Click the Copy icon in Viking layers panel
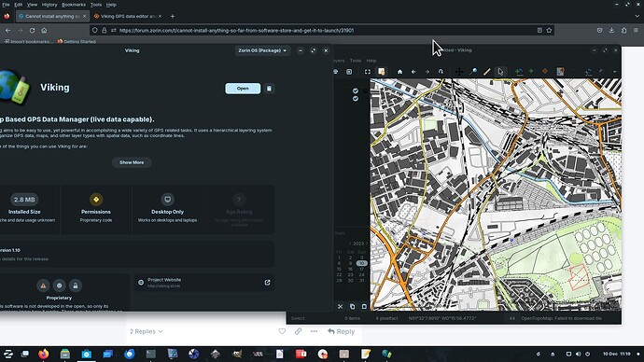 click(x=352, y=306)
